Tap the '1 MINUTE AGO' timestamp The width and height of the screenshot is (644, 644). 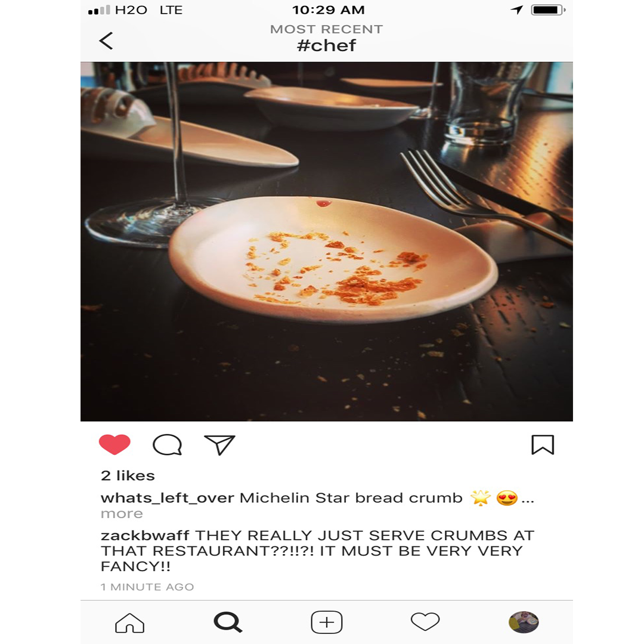pos(147,587)
